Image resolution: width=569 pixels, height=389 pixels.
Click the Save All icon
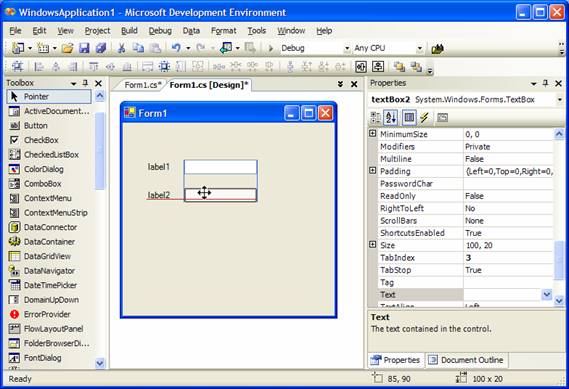point(101,48)
